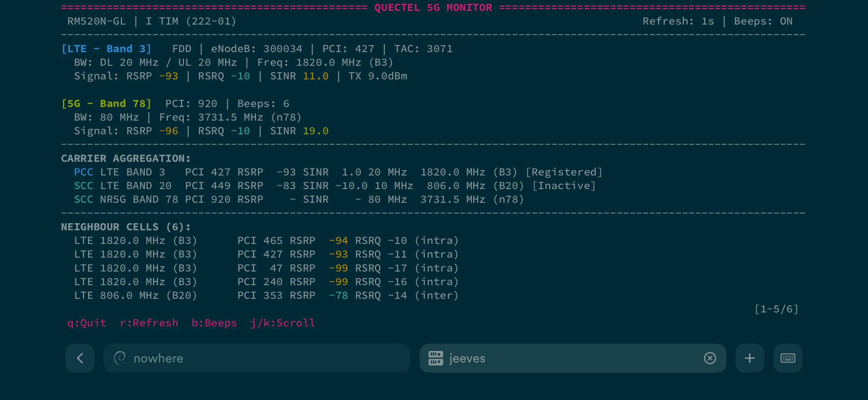Image resolution: width=868 pixels, height=400 pixels.
Task: Click the server icon beside jeeves
Action: [x=436, y=358]
